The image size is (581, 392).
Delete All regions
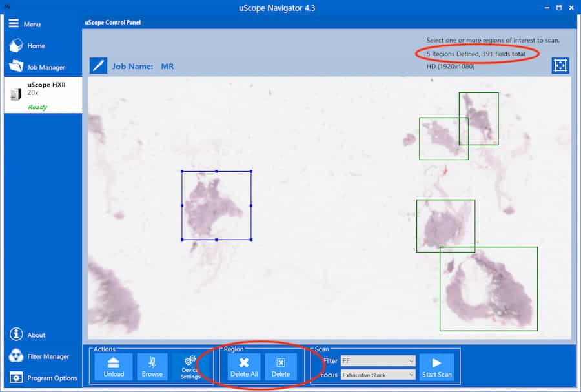tap(244, 366)
